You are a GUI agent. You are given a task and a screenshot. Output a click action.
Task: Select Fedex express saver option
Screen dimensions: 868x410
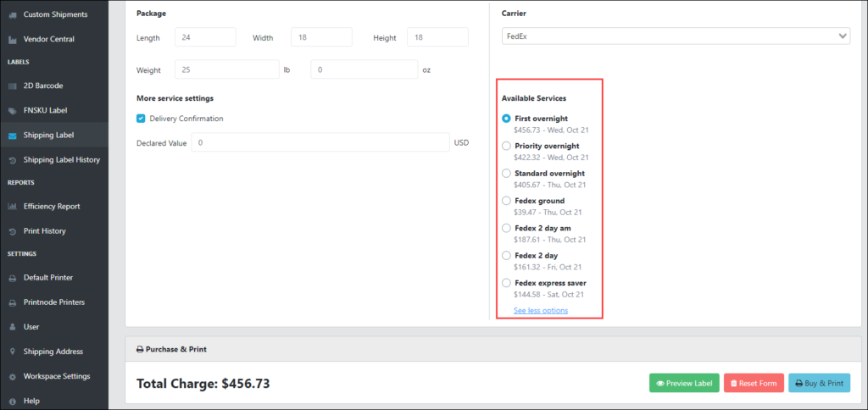506,283
